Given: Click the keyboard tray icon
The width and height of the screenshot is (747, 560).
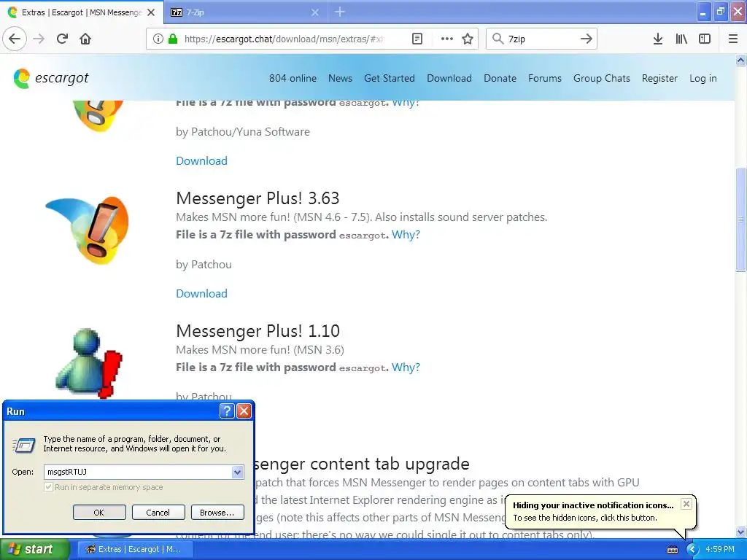Looking at the screenshot, I should (672, 550).
